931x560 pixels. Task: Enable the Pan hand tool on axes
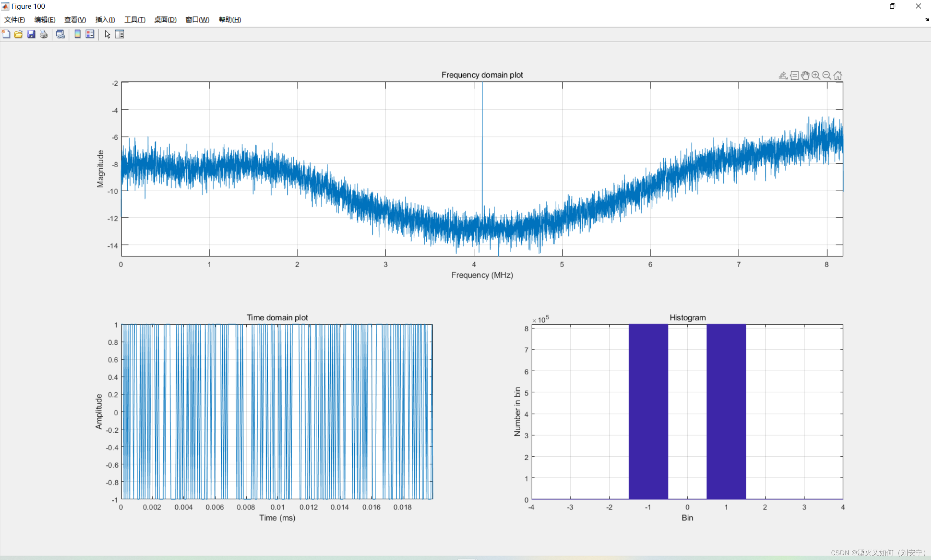[x=805, y=76]
